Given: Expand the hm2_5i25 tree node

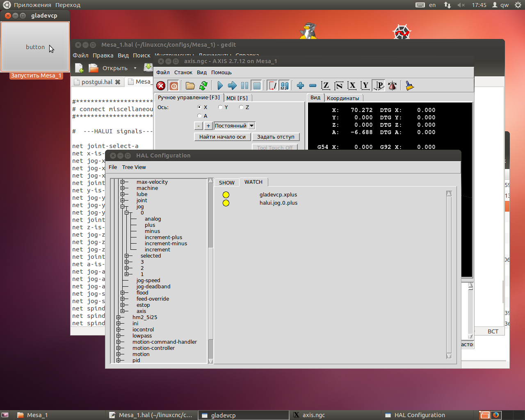Looking at the screenshot, I should [x=119, y=317].
